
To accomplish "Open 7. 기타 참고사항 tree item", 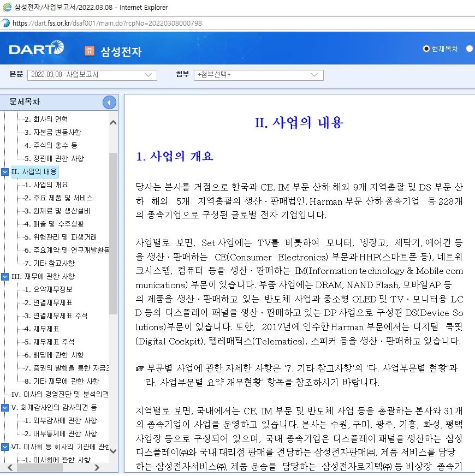I will click(50, 263).
